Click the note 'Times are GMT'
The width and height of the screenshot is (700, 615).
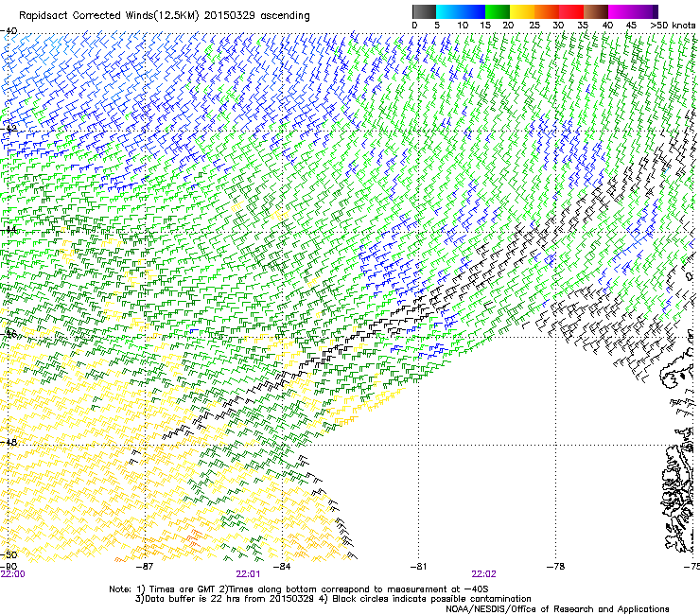click(x=184, y=589)
